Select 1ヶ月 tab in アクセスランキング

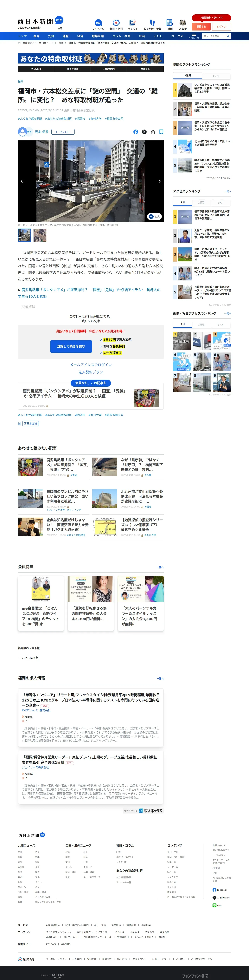(220, 202)
